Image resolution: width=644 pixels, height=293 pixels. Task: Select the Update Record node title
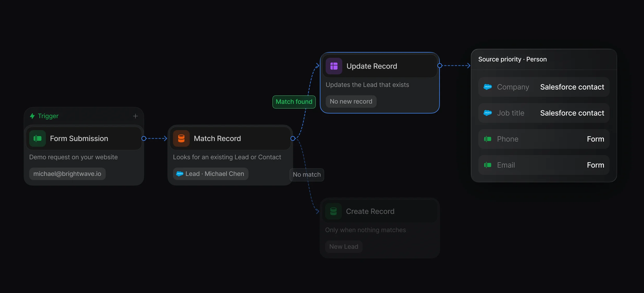[372, 66]
